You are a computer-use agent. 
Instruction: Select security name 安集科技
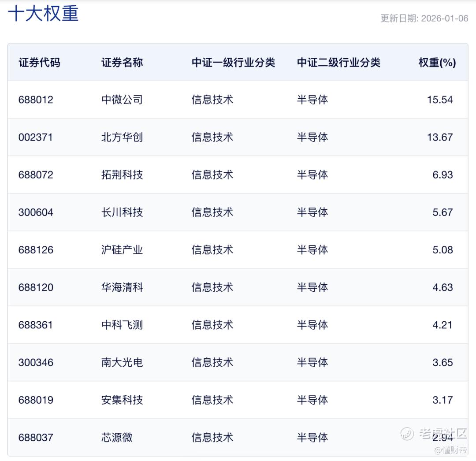pos(122,400)
